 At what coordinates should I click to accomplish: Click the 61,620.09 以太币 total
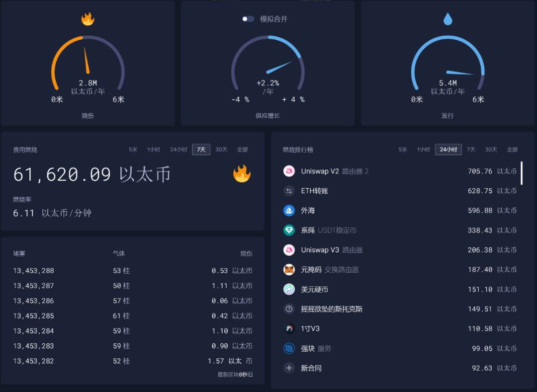point(92,174)
